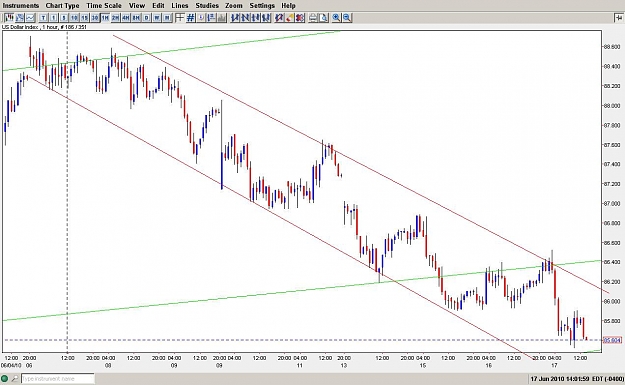Select bar chart type icon
The height and width of the screenshot is (385, 625).
tap(20, 18)
